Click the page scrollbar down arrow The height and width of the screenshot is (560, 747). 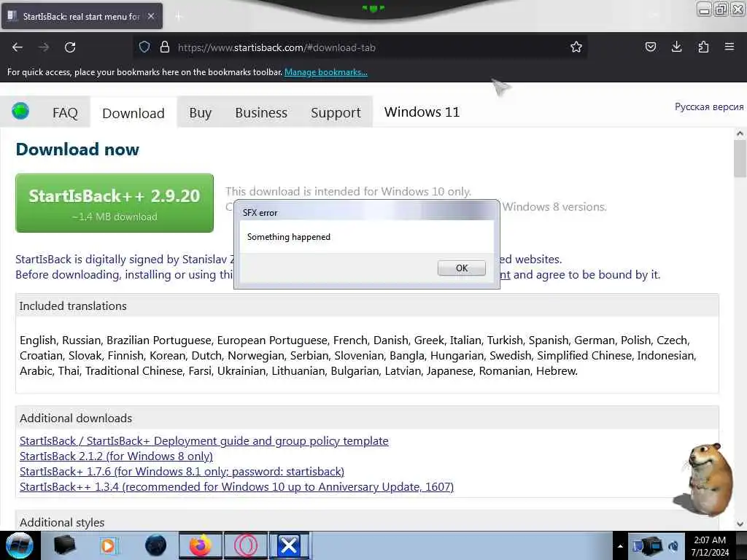point(740,524)
